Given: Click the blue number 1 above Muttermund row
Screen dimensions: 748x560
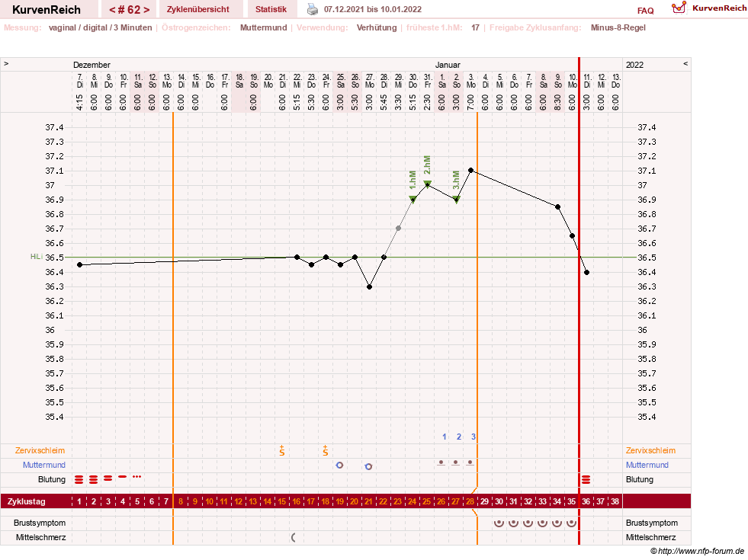Looking at the screenshot, I should click(444, 437).
